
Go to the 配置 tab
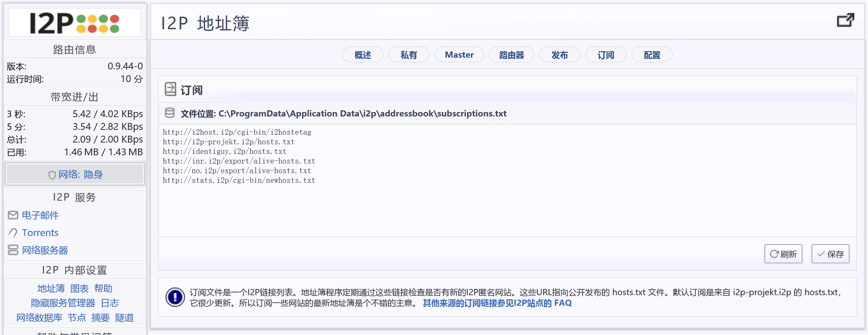coord(652,55)
